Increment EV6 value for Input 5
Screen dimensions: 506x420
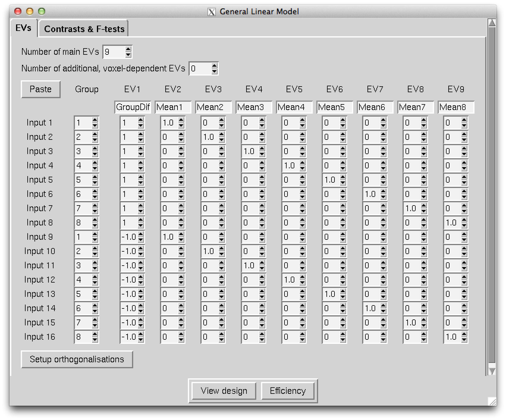click(343, 177)
